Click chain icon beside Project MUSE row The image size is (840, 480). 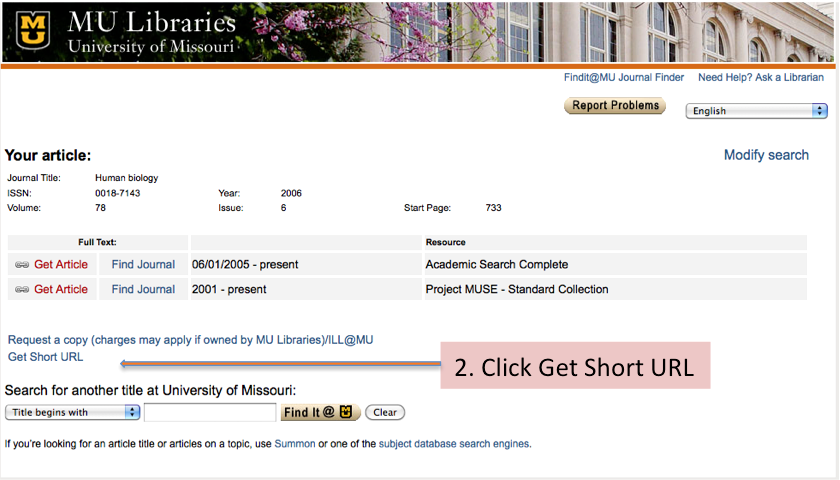point(22,290)
